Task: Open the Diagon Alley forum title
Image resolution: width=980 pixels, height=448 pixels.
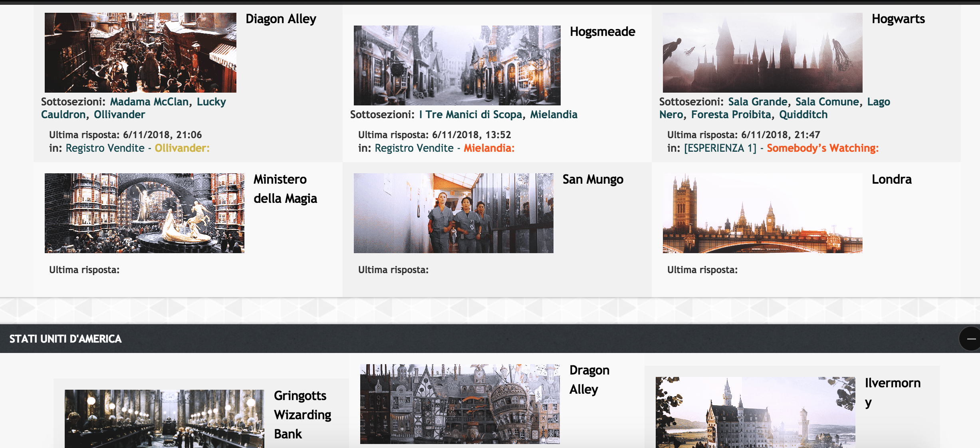Action: (281, 19)
